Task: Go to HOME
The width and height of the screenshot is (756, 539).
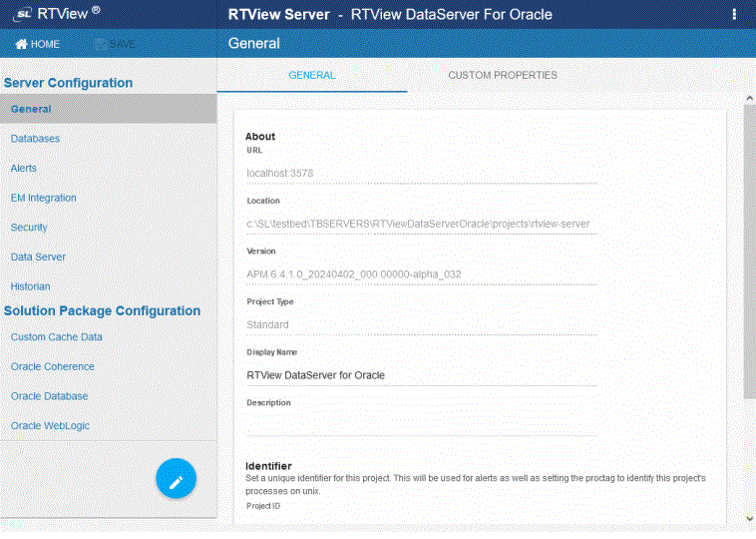Action: click(x=38, y=44)
